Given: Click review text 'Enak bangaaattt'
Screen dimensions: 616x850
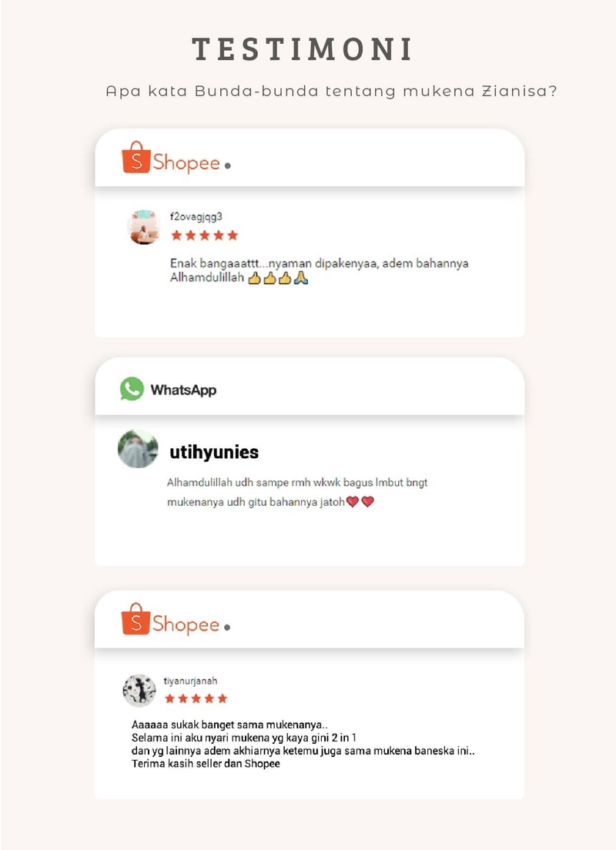Looking at the screenshot, I should 320,270.
